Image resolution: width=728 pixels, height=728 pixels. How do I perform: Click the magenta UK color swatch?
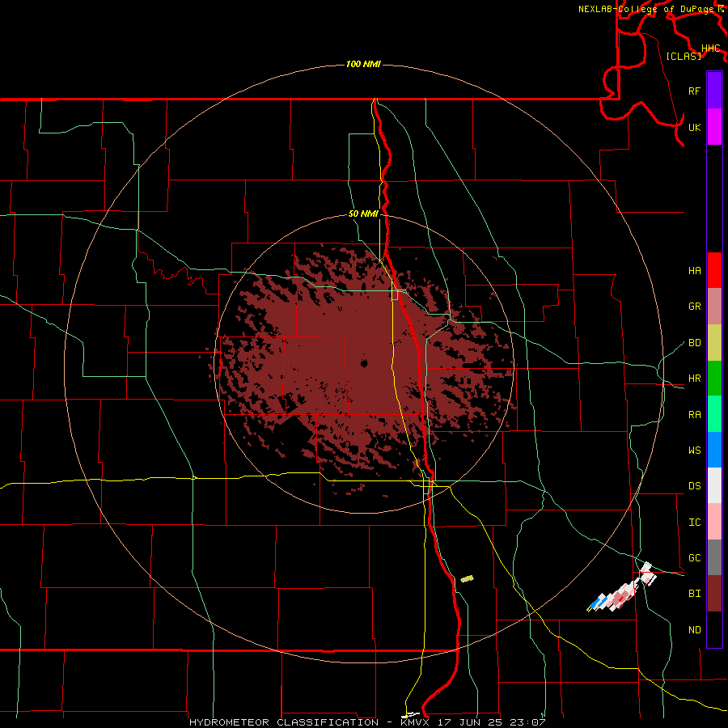coord(714,127)
